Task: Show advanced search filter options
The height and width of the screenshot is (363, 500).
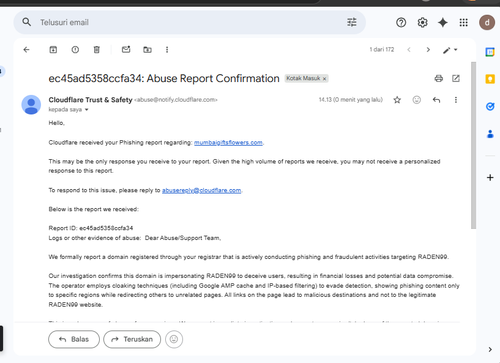Action: [352, 22]
